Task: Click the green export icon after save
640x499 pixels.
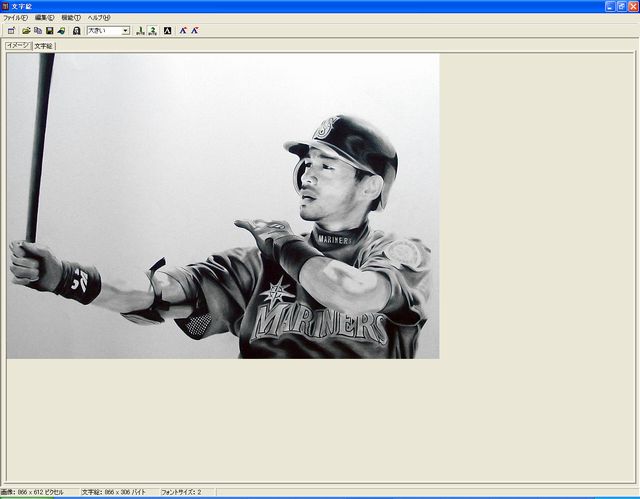Action: [61, 31]
